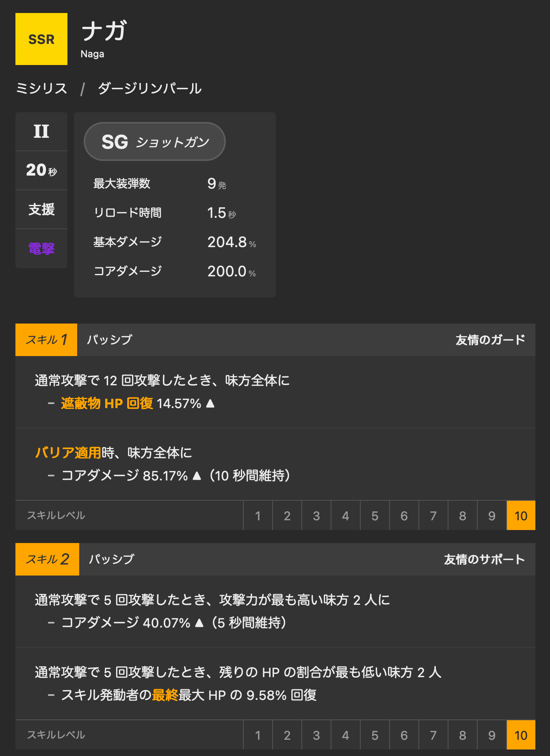The image size is (550, 756).
Task: Click the burst II icon
Action: pyautogui.click(x=41, y=132)
